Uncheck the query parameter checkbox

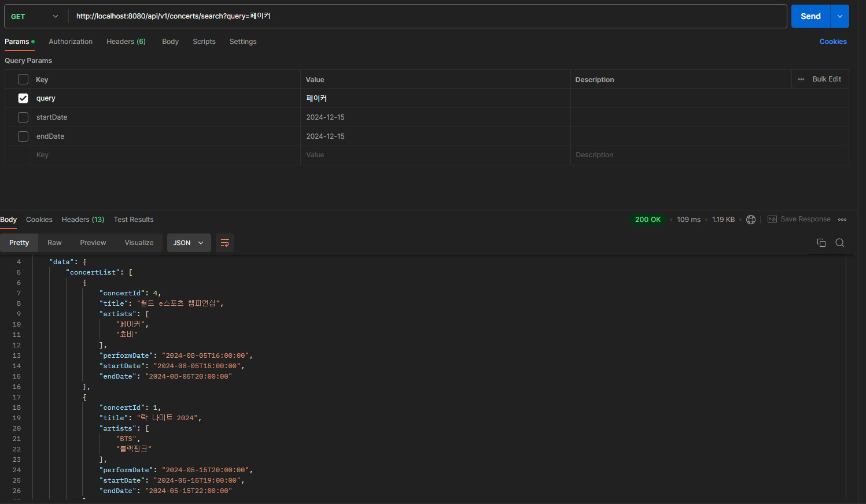click(23, 98)
